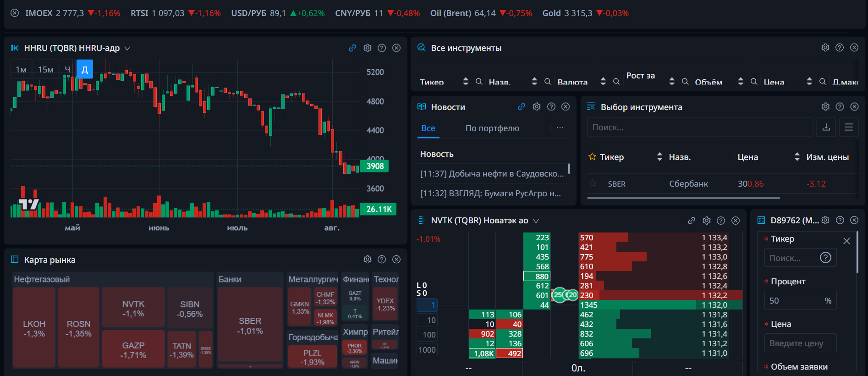Open settings of the Новости panel

tap(537, 107)
